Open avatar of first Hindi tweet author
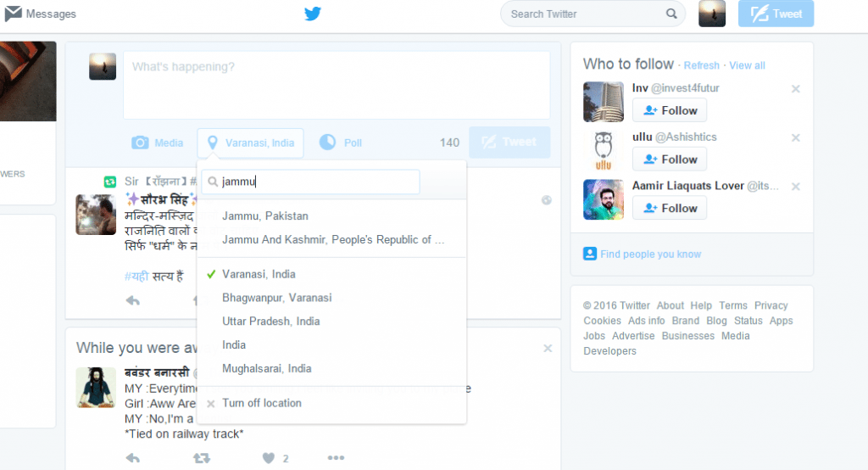 pyautogui.click(x=97, y=215)
